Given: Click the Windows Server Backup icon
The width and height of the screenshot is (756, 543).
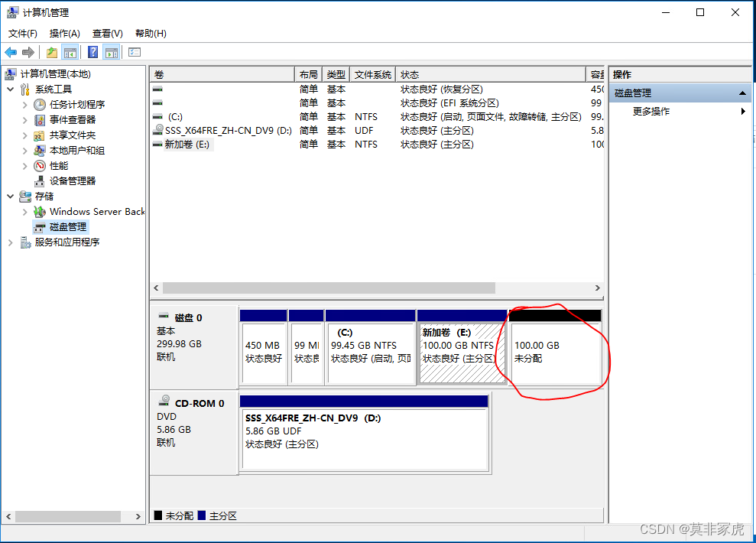Looking at the screenshot, I should tap(40, 212).
